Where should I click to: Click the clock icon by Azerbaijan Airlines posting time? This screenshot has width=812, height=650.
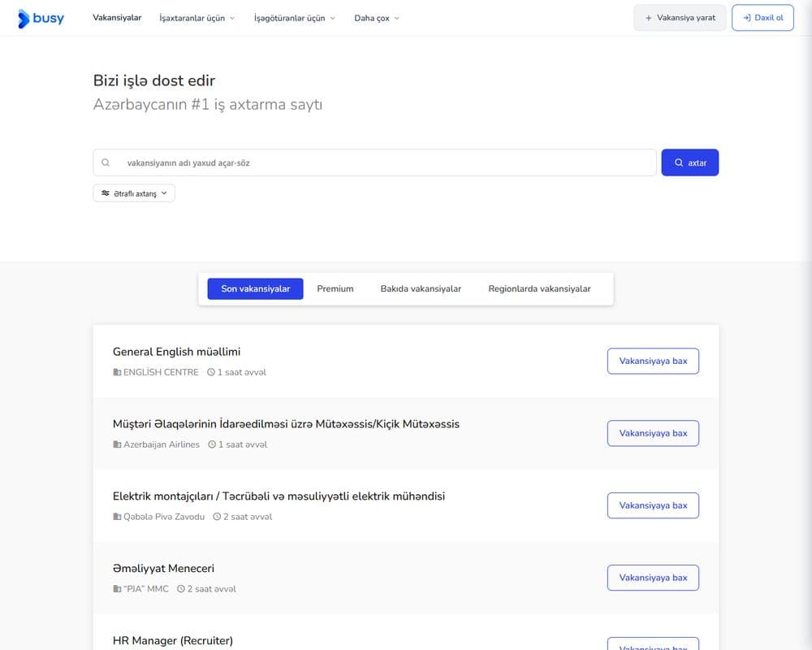tap(212, 444)
